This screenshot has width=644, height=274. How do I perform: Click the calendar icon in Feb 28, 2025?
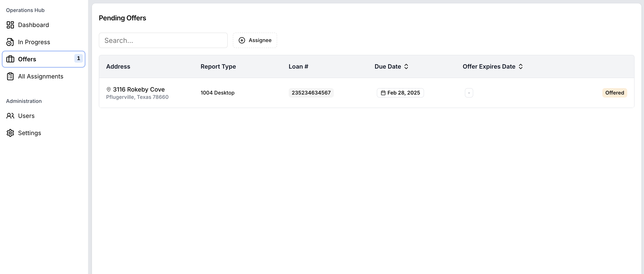tap(383, 93)
